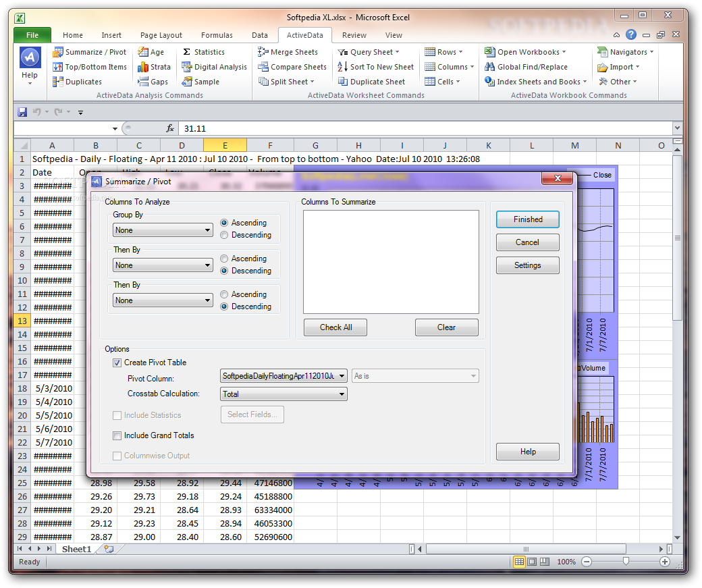Open the first Then By dropdown

[163, 265]
